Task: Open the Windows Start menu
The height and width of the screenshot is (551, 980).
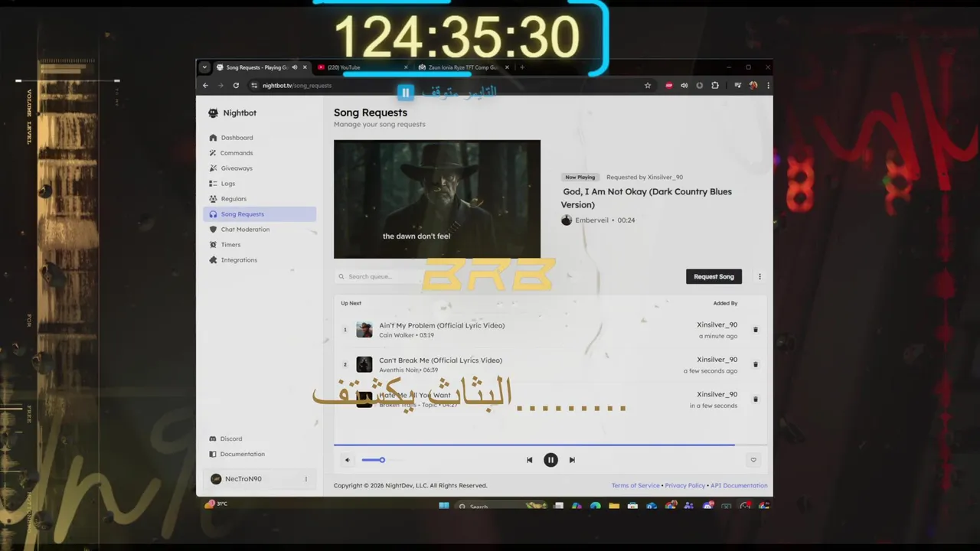Action: [444, 506]
